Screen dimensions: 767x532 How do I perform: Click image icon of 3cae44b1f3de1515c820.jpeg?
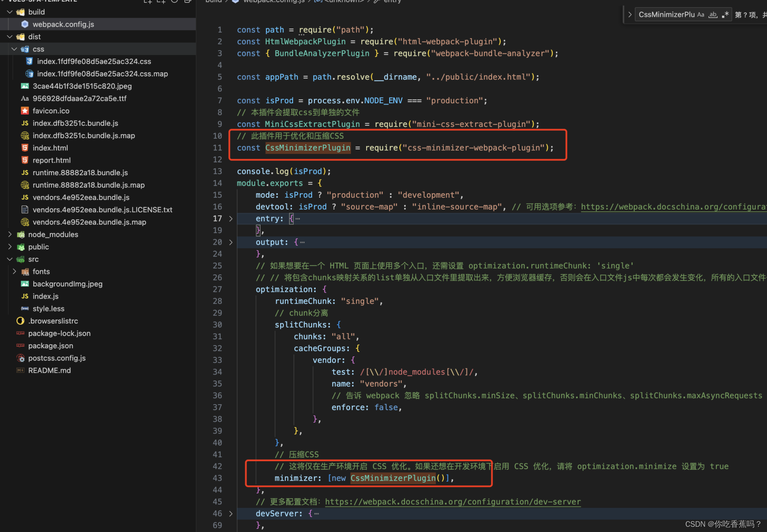[25, 86]
